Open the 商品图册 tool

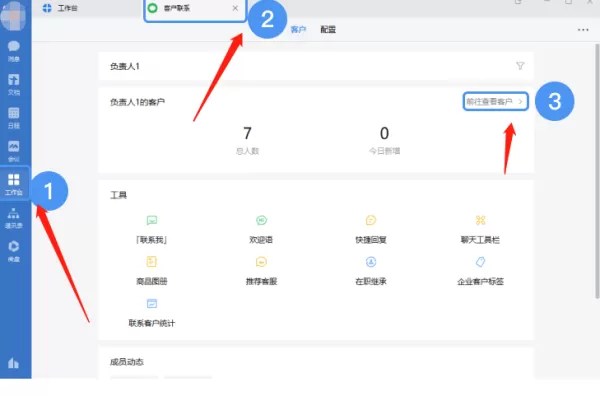pyautogui.click(x=152, y=271)
